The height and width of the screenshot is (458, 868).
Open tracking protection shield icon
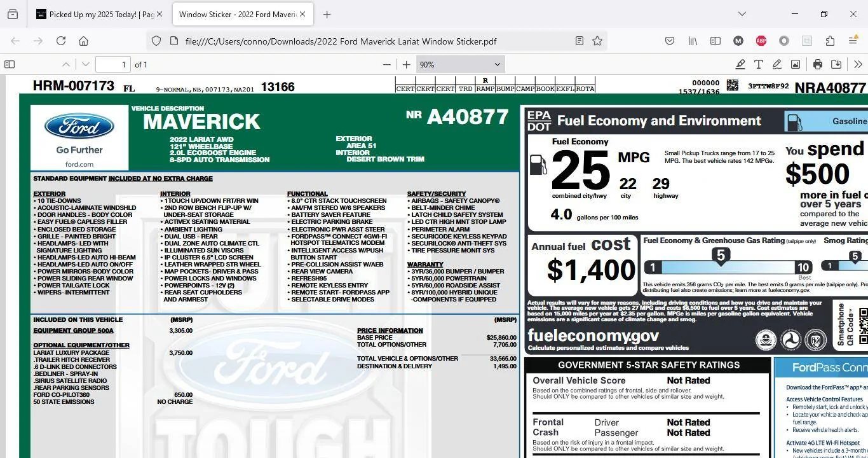coord(156,41)
